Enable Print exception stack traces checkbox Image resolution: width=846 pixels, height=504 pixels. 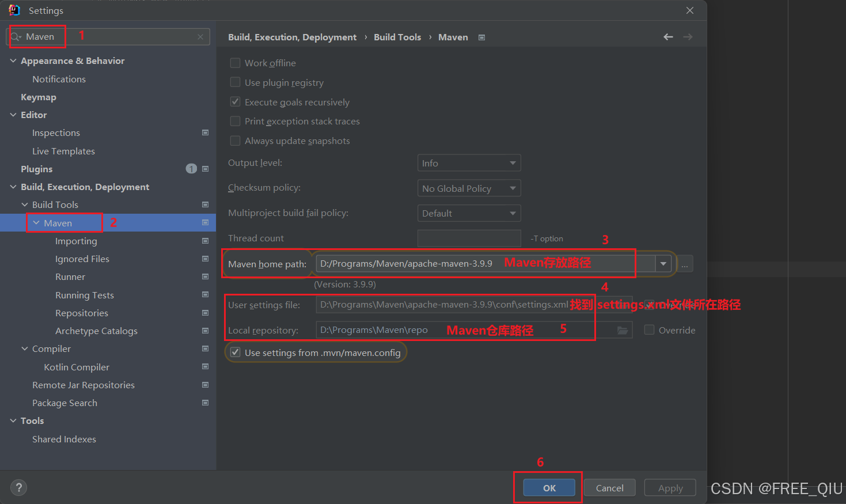click(235, 121)
